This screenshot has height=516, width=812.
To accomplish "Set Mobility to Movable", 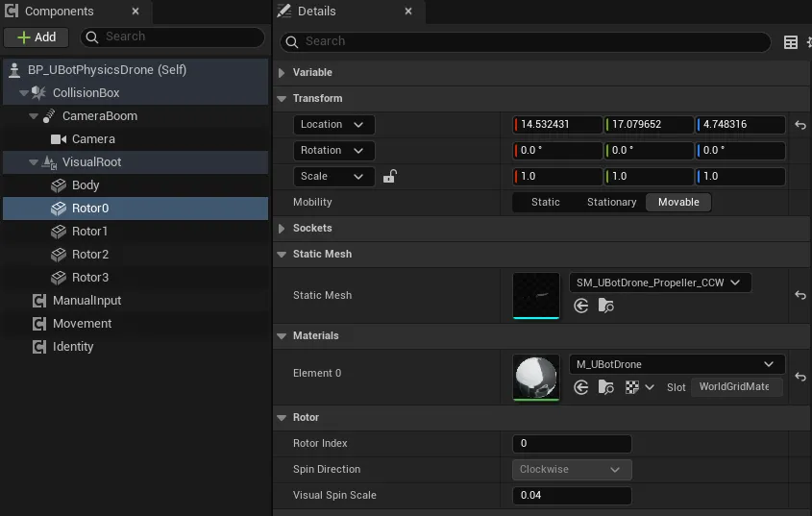I will [x=678, y=202].
